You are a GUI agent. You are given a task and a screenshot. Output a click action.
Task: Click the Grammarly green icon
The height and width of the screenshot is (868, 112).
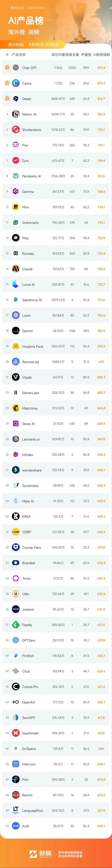[x=16, y=223]
